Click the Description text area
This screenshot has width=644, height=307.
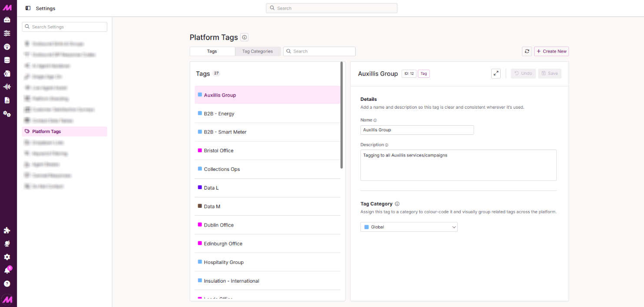[459, 165]
